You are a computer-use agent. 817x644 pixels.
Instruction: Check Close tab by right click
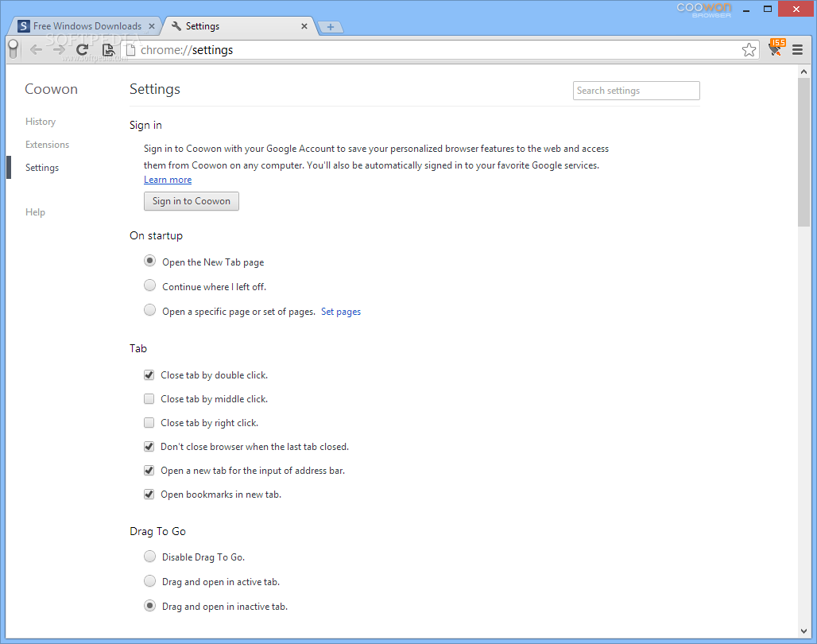149,423
